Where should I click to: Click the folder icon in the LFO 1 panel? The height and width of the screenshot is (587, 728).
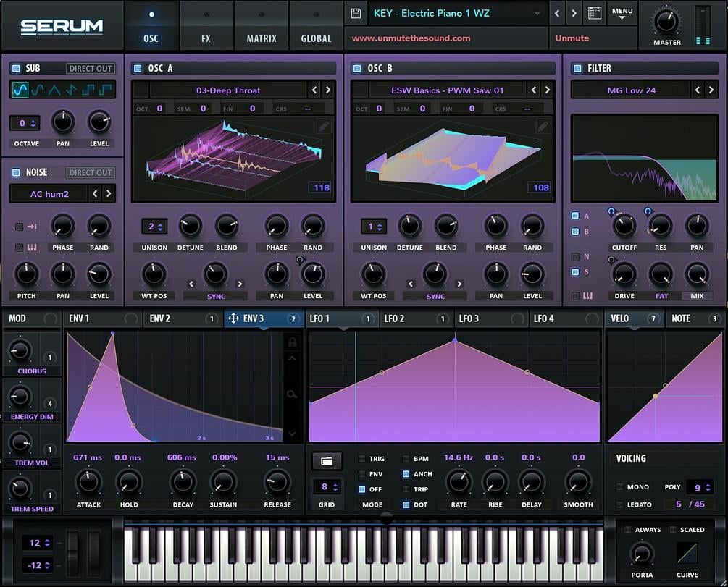[x=326, y=461]
